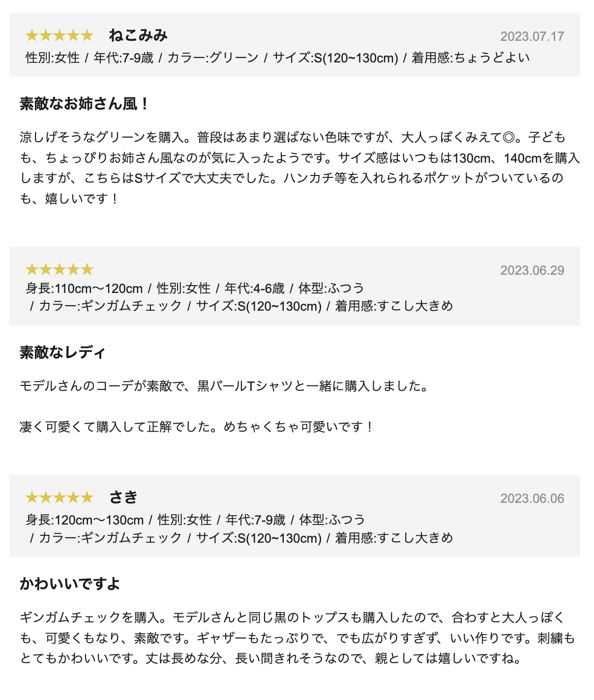
Task: Click the star rating on ねこみみ's review
Action: click(59, 35)
